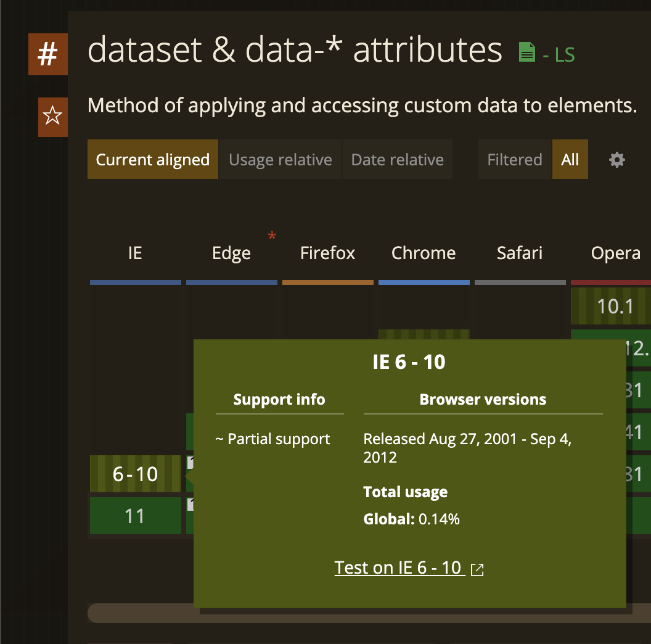Toggle the Filtered browsers option
Viewport: 651px width, 644px height.
point(515,160)
